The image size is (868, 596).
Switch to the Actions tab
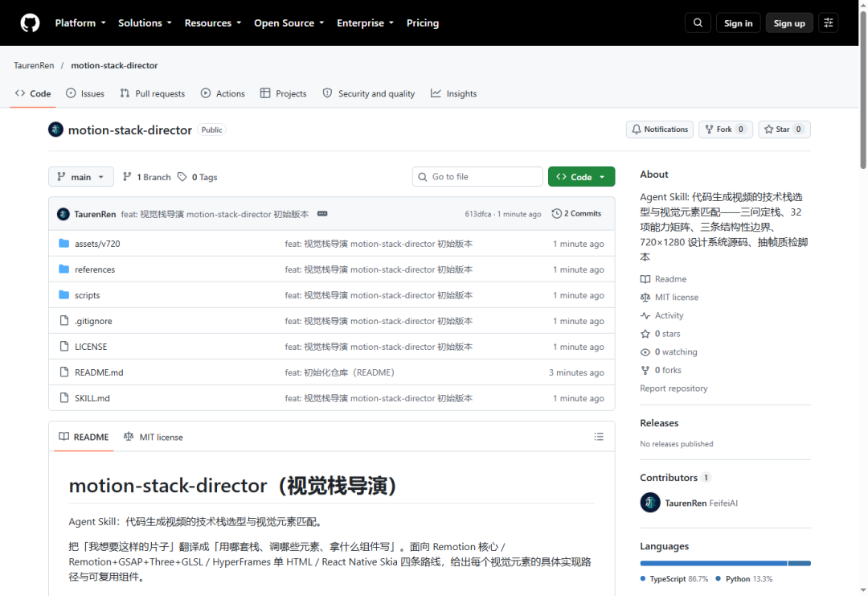(223, 93)
